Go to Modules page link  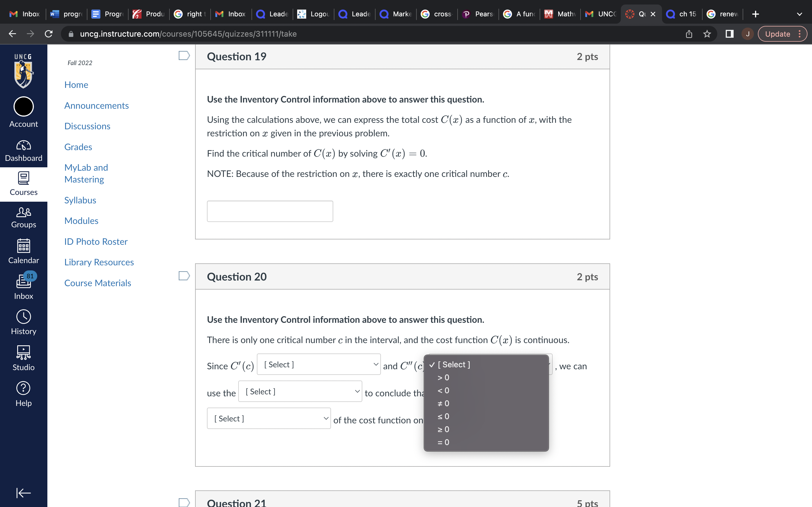coord(81,221)
